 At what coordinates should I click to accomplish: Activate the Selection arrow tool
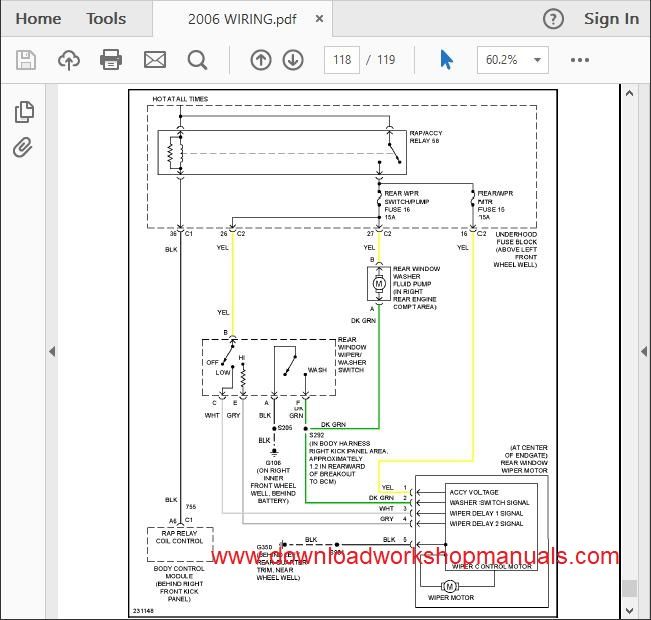coord(446,60)
